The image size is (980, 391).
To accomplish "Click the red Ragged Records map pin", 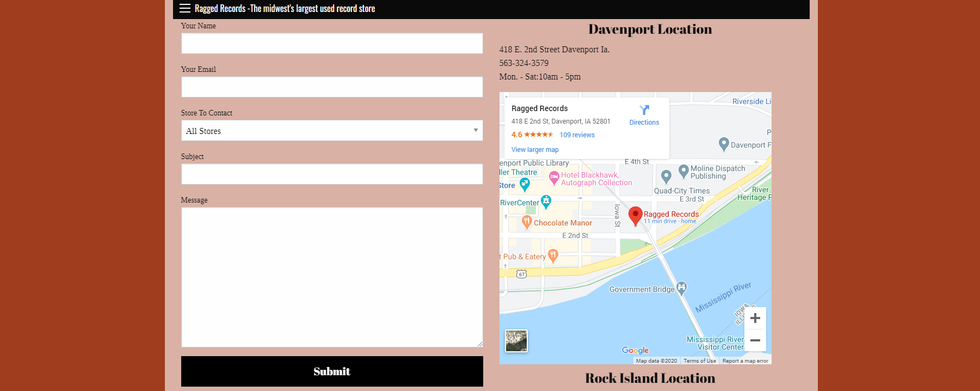I will (635, 216).
